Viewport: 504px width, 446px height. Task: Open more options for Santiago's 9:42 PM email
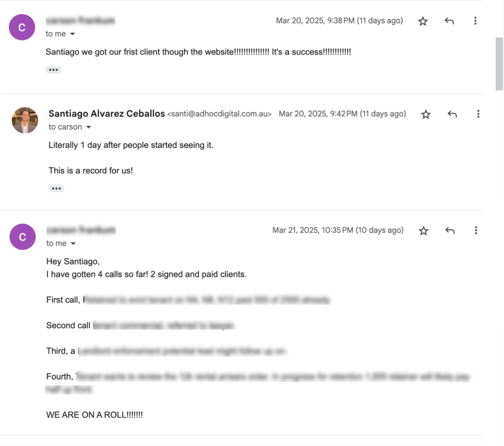[478, 114]
